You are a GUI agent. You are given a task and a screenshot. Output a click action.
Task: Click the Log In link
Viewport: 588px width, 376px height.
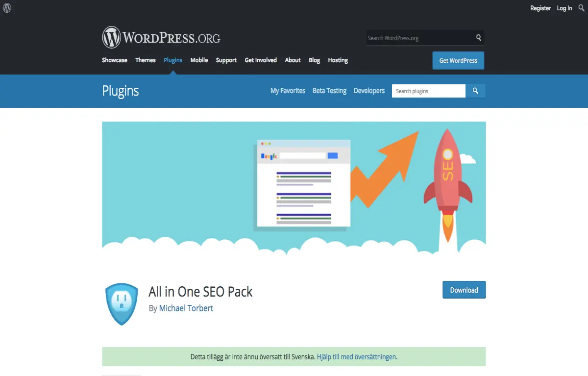click(564, 8)
